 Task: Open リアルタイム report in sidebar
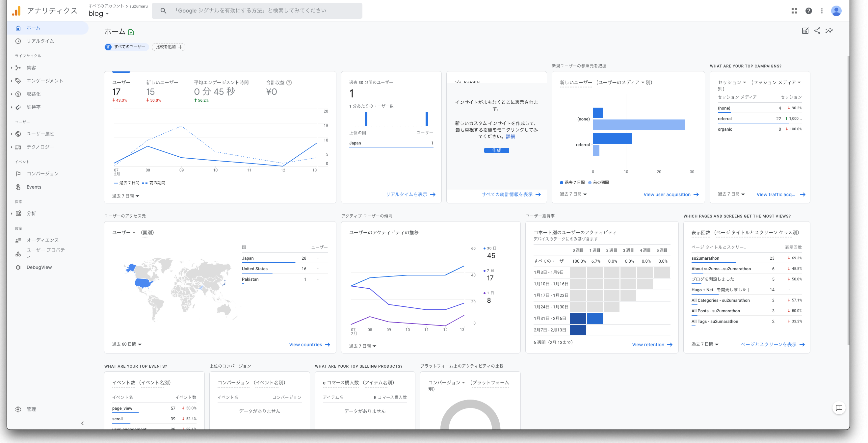pyautogui.click(x=40, y=41)
